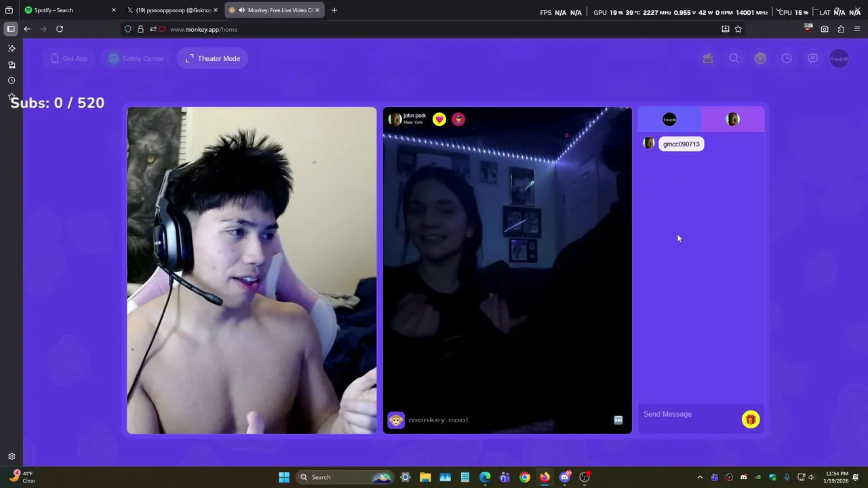
Task: Switch to the pink partner chat tab
Action: click(732, 119)
